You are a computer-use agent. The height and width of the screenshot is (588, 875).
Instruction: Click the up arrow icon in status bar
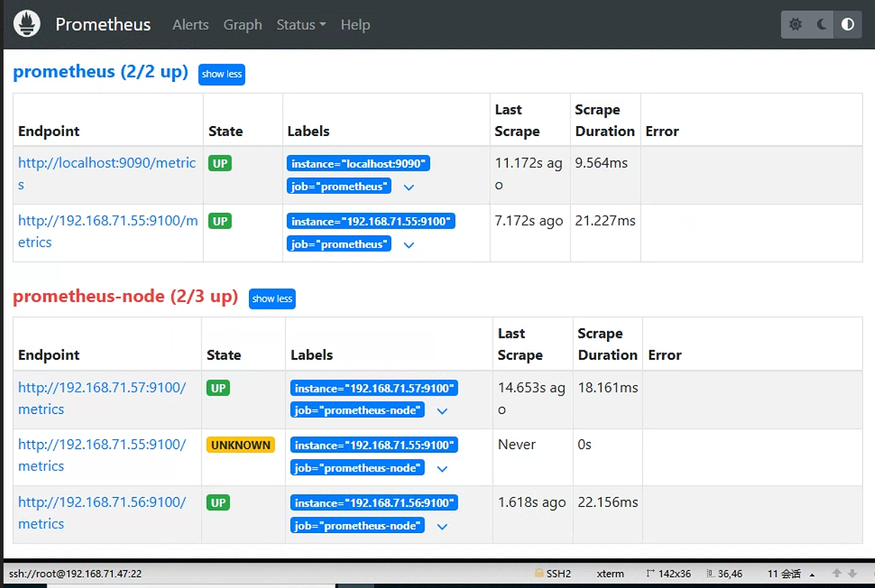point(837,574)
